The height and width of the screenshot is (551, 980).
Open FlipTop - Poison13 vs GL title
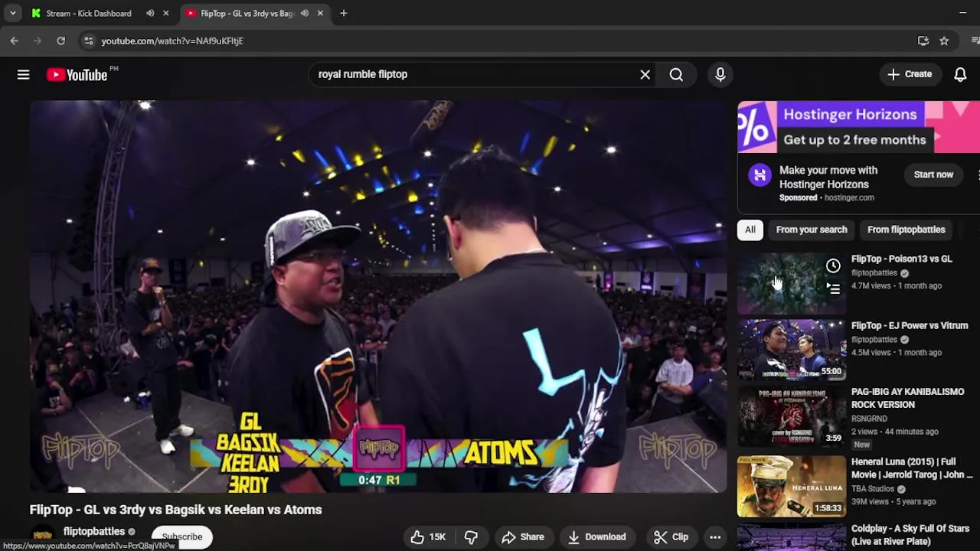pyautogui.click(x=902, y=259)
